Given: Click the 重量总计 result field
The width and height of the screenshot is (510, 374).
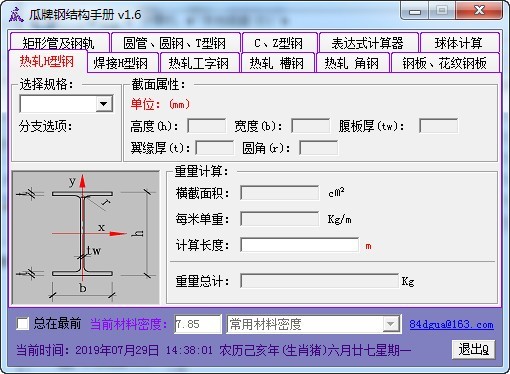Looking at the screenshot, I should pos(319,281).
